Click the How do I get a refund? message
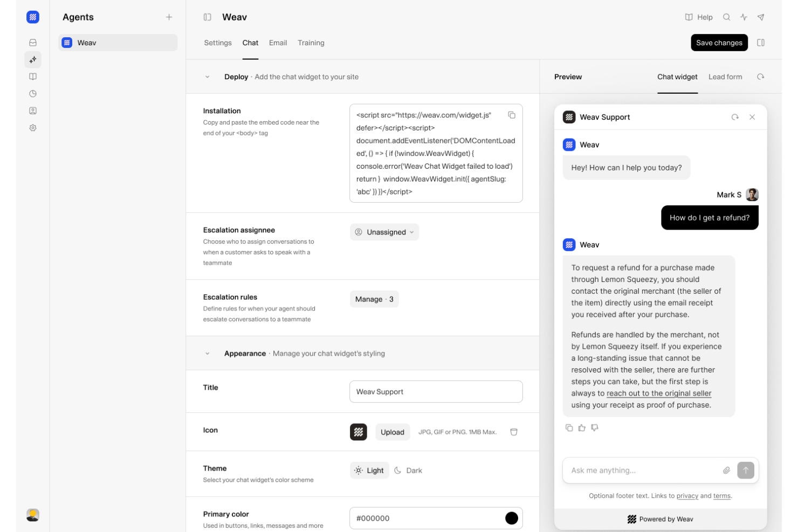This screenshot has height=532, width=798. coord(710,218)
